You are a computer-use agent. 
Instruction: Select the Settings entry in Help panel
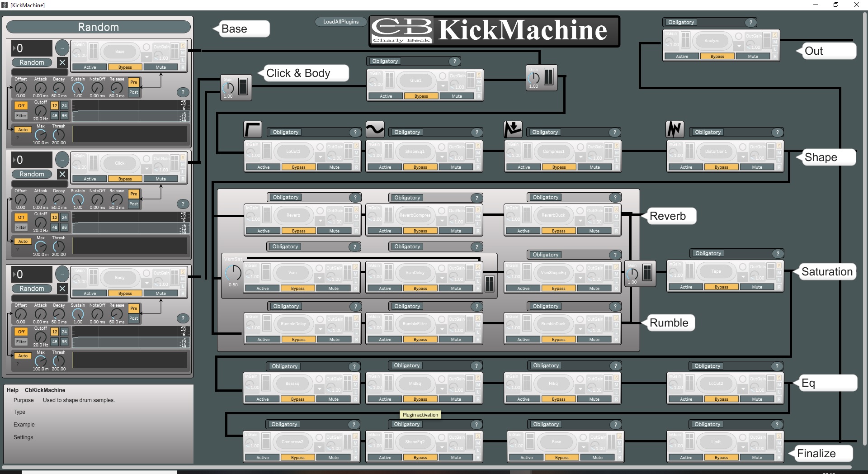(x=23, y=437)
